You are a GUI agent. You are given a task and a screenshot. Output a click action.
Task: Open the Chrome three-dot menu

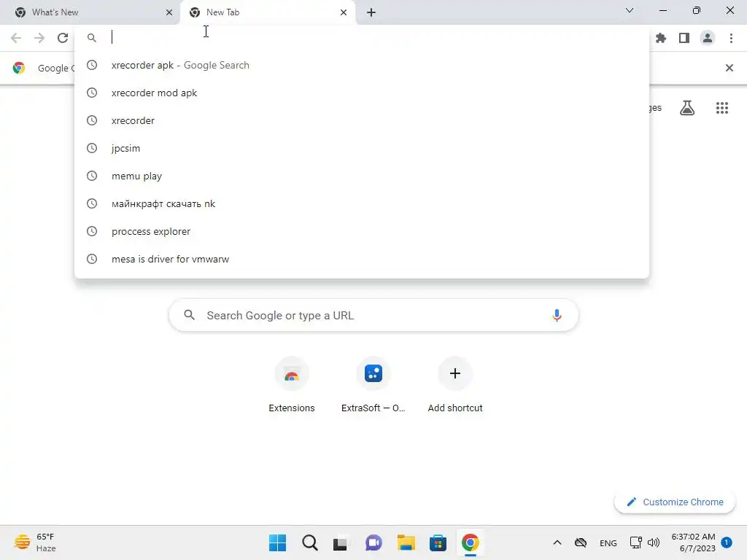point(731,38)
